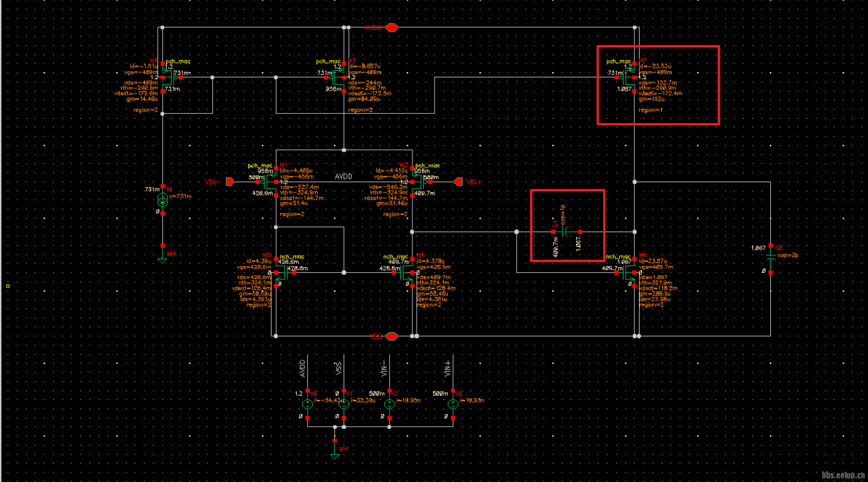Select the V1 voltage source symbol
Image resolution: width=868 pixels, height=482 pixels.
coord(343,404)
